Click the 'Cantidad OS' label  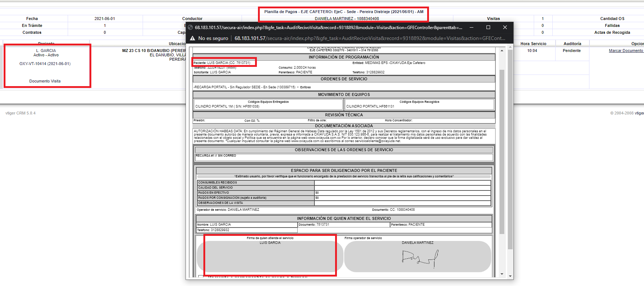[x=612, y=19]
